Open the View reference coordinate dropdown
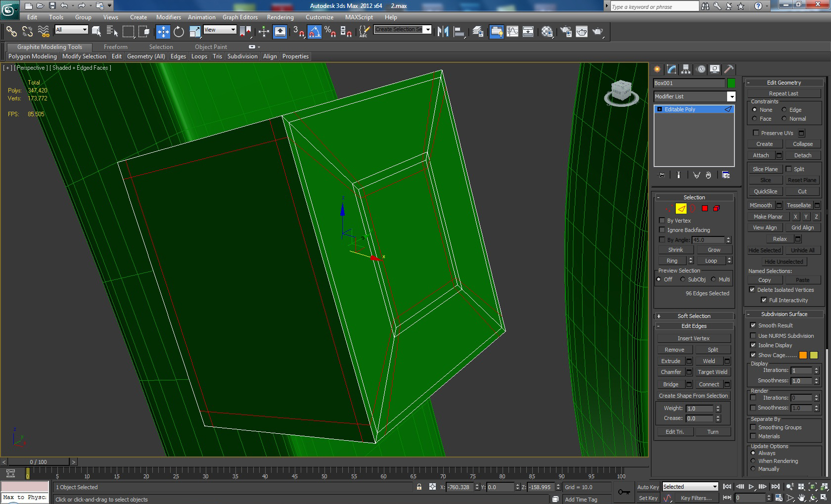 point(233,30)
